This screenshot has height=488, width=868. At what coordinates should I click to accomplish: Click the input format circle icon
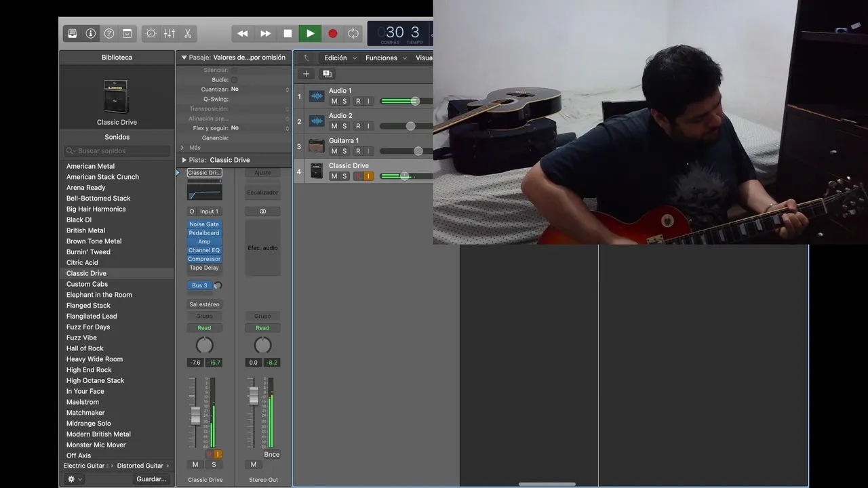click(192, 211)
